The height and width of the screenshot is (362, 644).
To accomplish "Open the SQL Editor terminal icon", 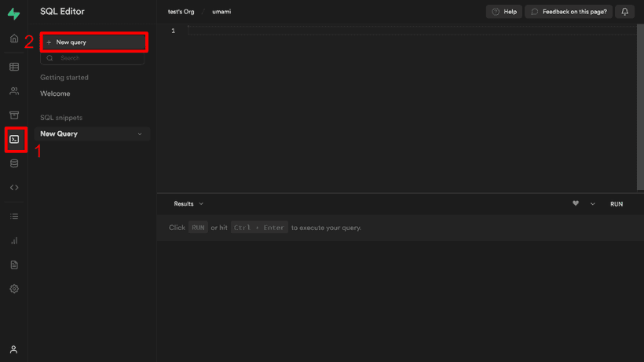I will pos(14,140).
